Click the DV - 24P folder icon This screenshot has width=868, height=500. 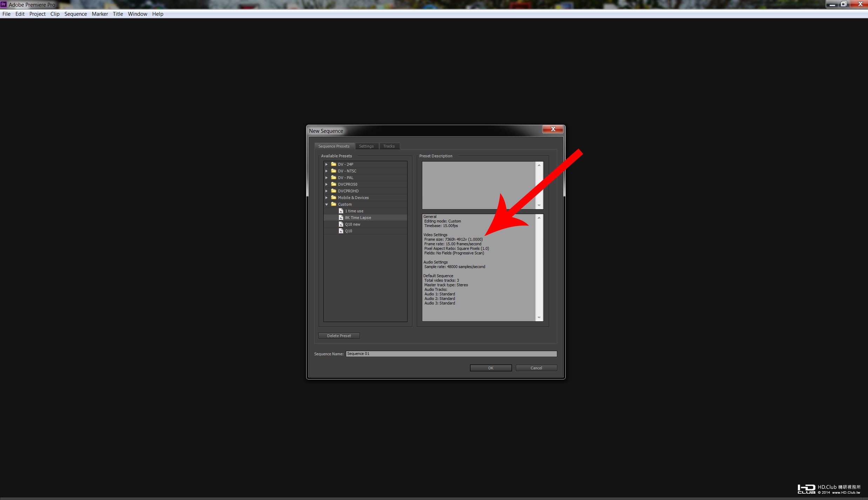pyautogui.click(x=334, y=164)
